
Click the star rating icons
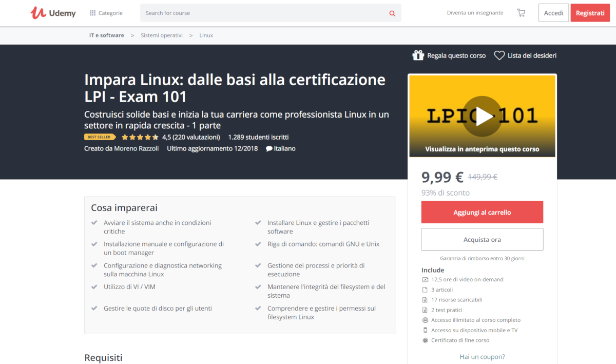pos(140,137)
